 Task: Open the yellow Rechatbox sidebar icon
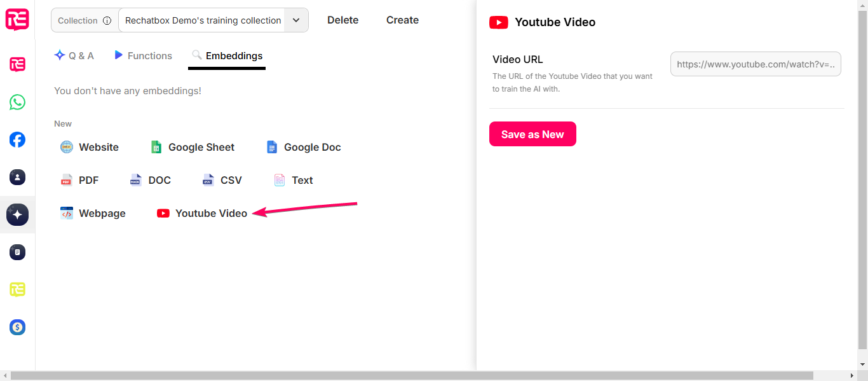point(17,289)
